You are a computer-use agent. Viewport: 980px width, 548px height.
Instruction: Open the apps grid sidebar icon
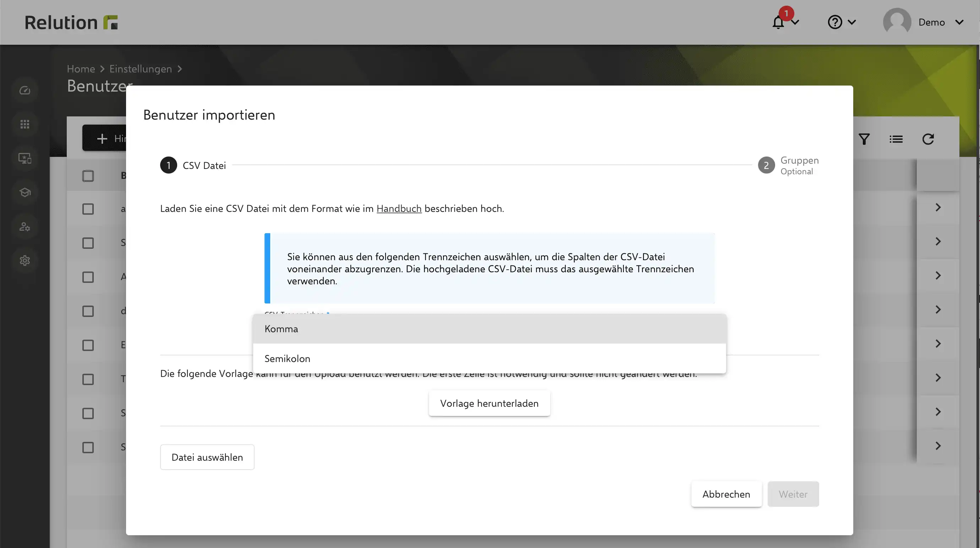pyautogui.click(x=25, y=124)
